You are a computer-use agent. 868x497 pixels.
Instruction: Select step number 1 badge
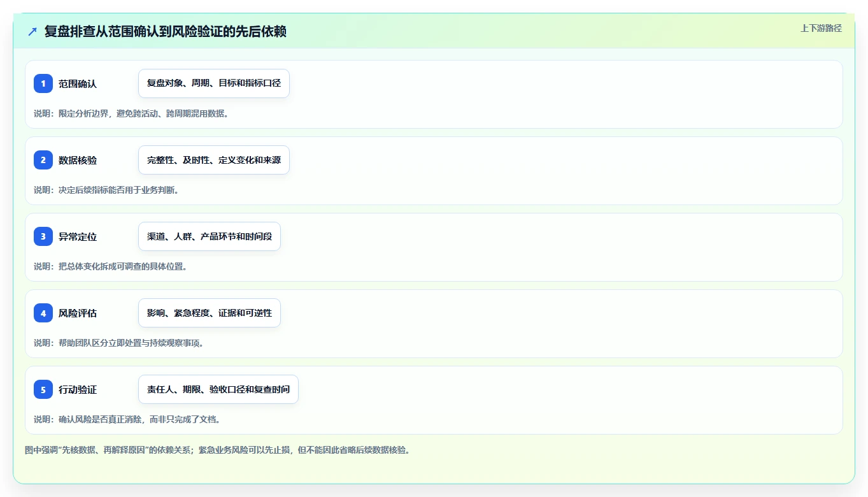pos(43,83)
